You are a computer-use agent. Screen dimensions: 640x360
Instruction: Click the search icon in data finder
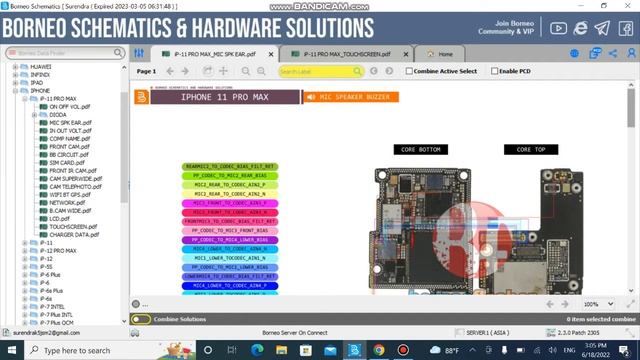118,53
